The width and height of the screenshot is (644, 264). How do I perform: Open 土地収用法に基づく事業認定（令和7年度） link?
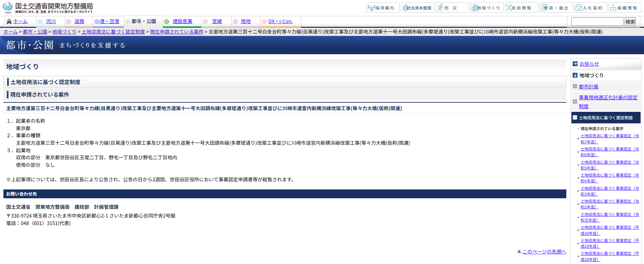(x=609, y=139)
